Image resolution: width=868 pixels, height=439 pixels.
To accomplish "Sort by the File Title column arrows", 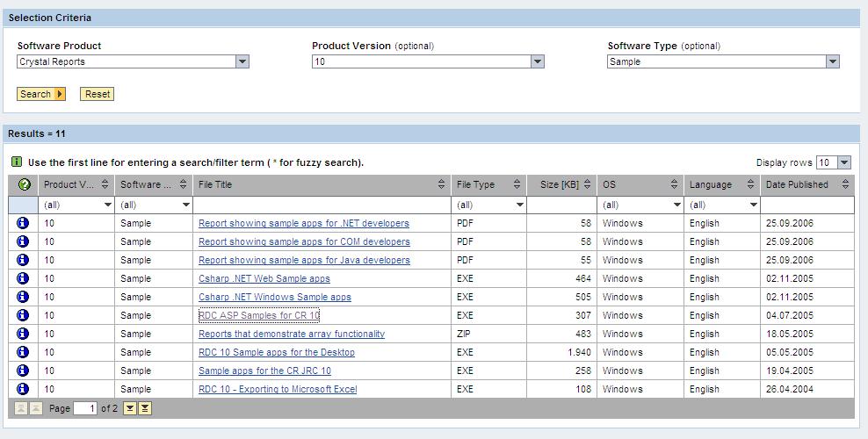I will pos(441,184).
